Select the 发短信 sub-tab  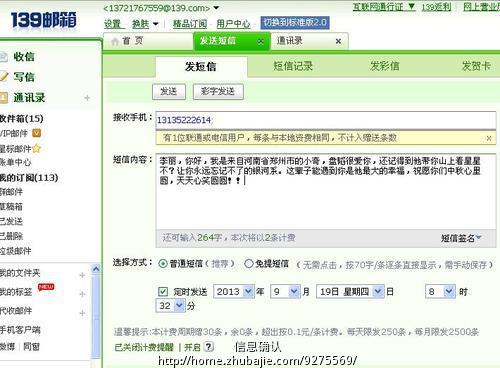[201, 67]
